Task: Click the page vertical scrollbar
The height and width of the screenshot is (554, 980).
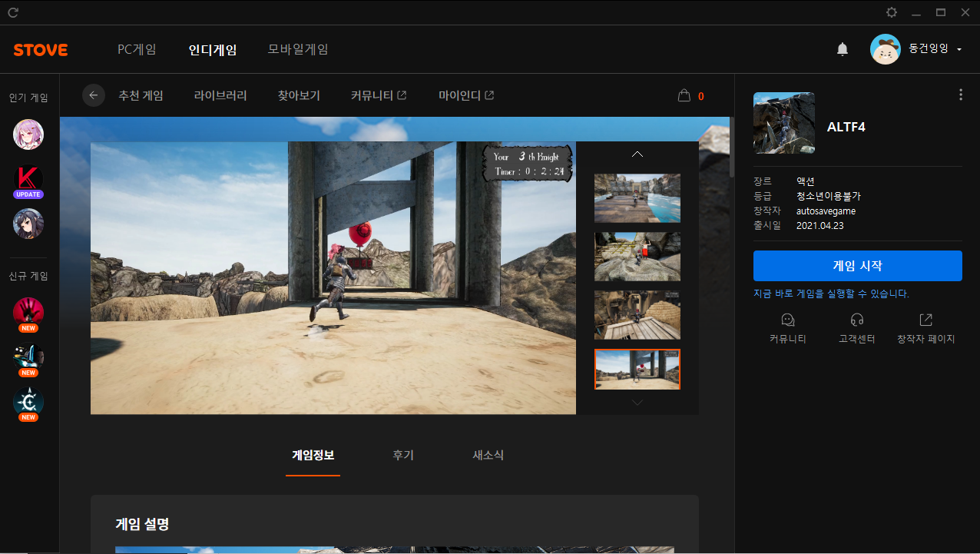Action: [731, 146]
